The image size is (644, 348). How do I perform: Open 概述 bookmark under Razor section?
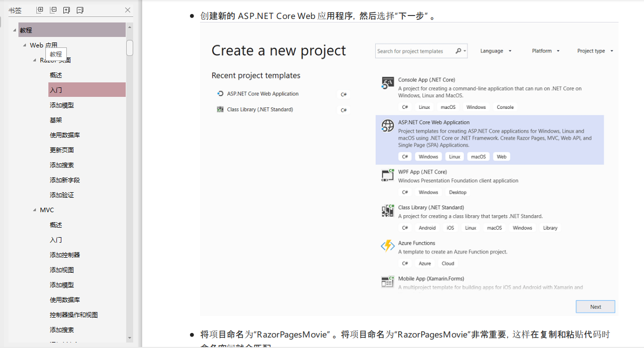(56, 75)
